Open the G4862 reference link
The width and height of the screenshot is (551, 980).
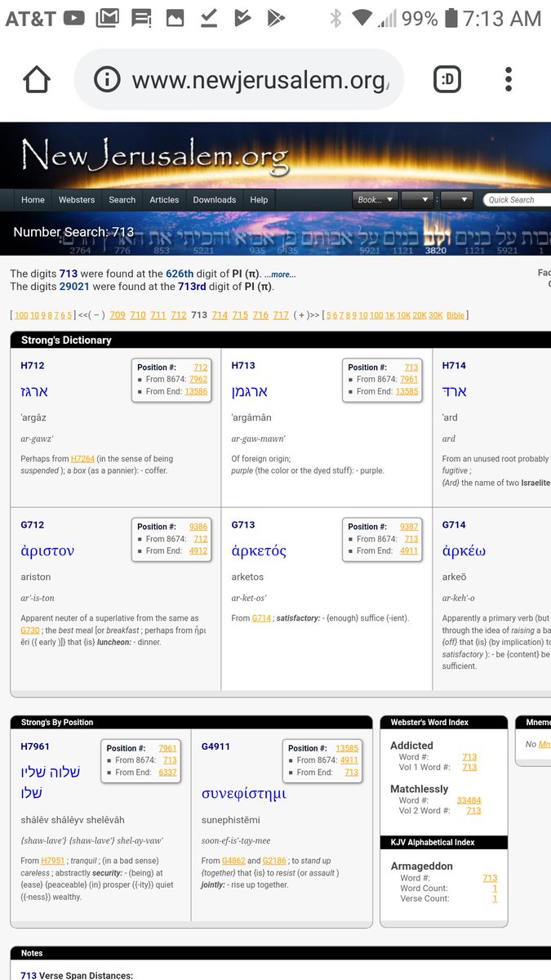pyautogui.click(x=233, y=861)
